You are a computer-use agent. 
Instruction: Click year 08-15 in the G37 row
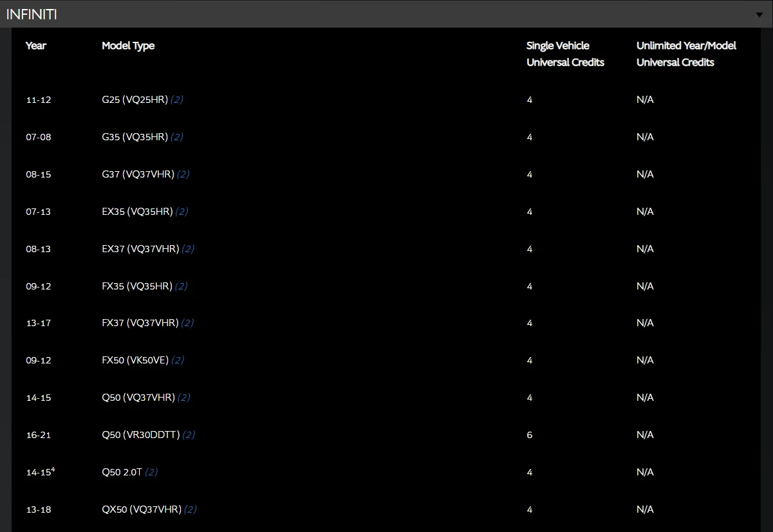tap(39, 175)
